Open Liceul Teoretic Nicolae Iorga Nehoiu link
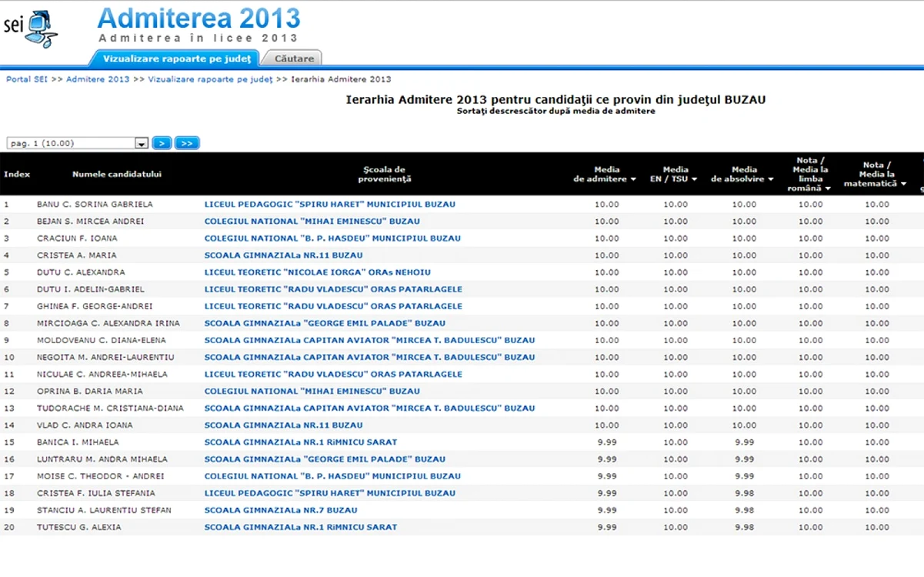The image size is (924, 577). tap(318, 272)
